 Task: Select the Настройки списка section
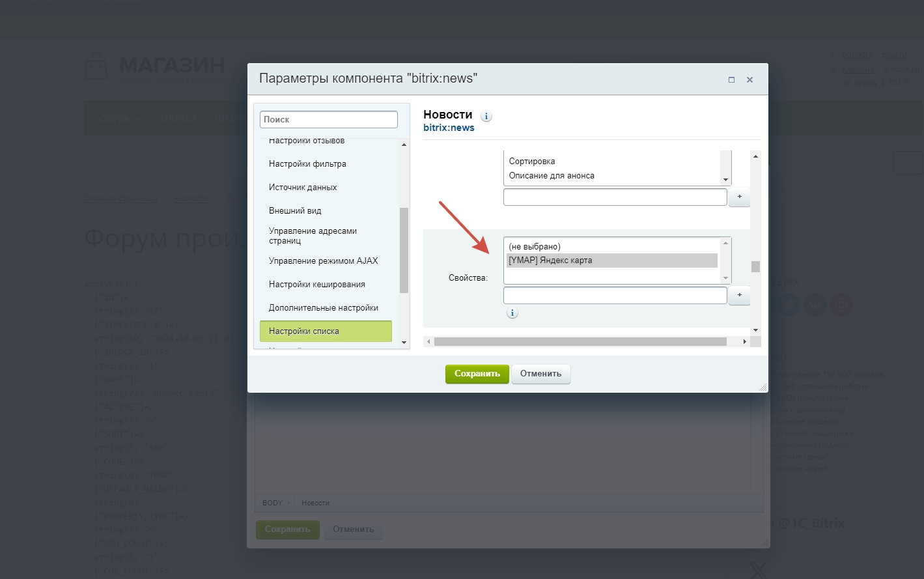[x=326, y=331]
